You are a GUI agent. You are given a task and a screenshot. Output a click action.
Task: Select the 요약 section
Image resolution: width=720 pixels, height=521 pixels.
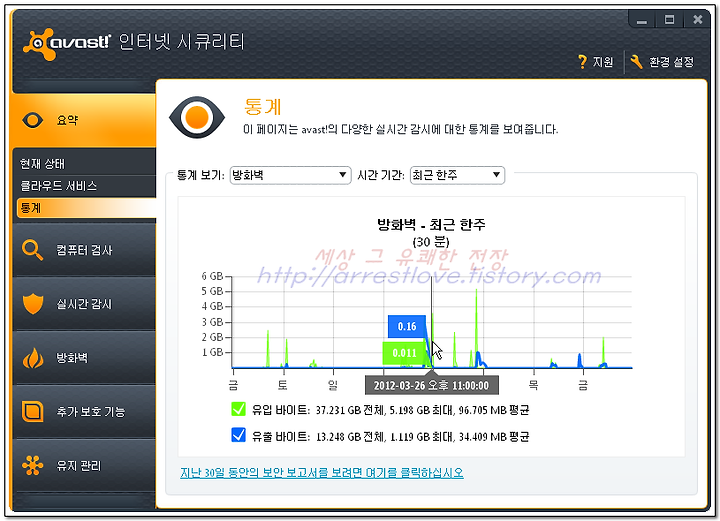[x=84, y=121]
